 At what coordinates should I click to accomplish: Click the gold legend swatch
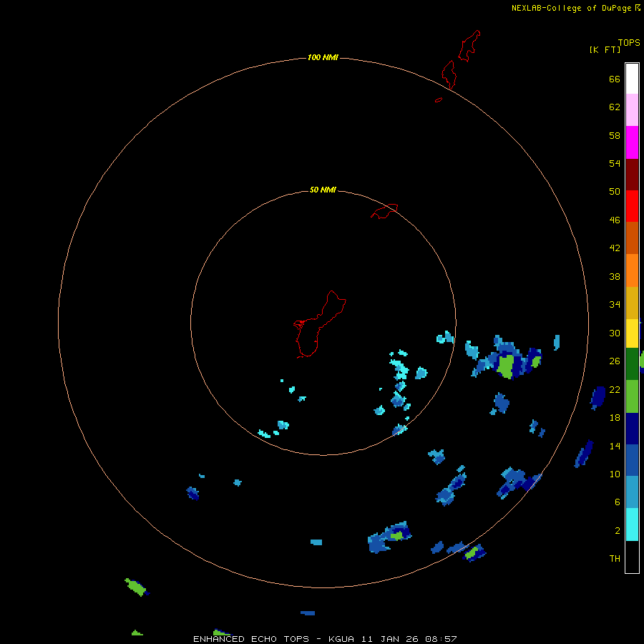(x=632, y=303)
